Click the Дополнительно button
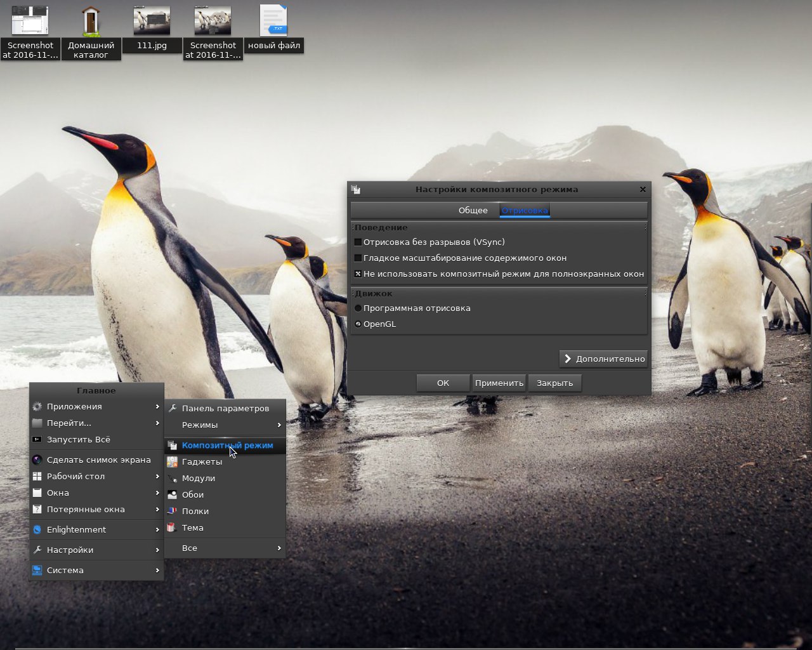Screen dimensions: 812x650 tap(603, 359)
